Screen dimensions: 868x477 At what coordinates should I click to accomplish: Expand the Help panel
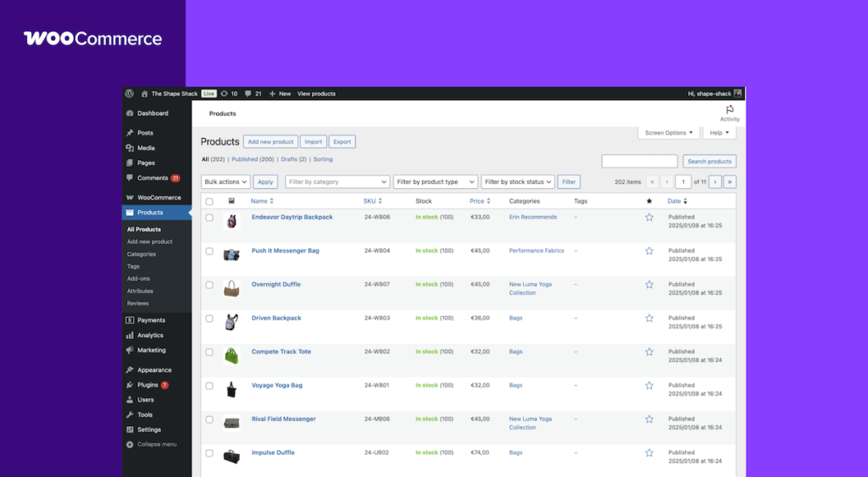click(x=719, y=133)
